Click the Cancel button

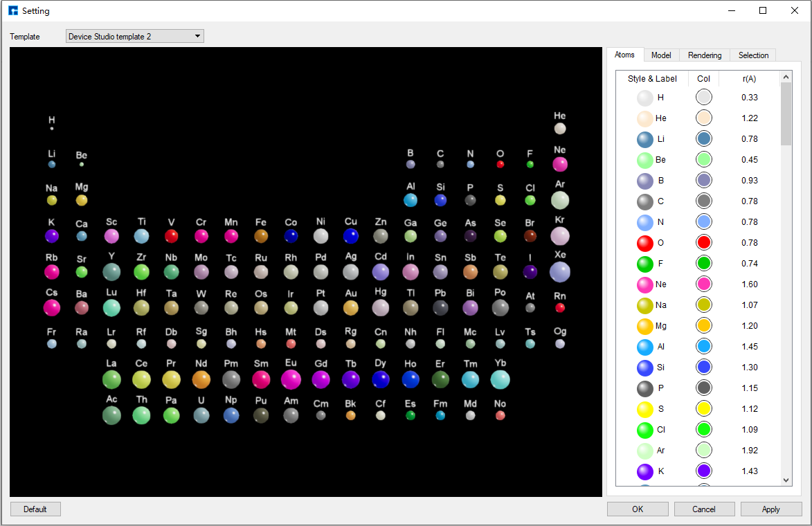[704, 509]
